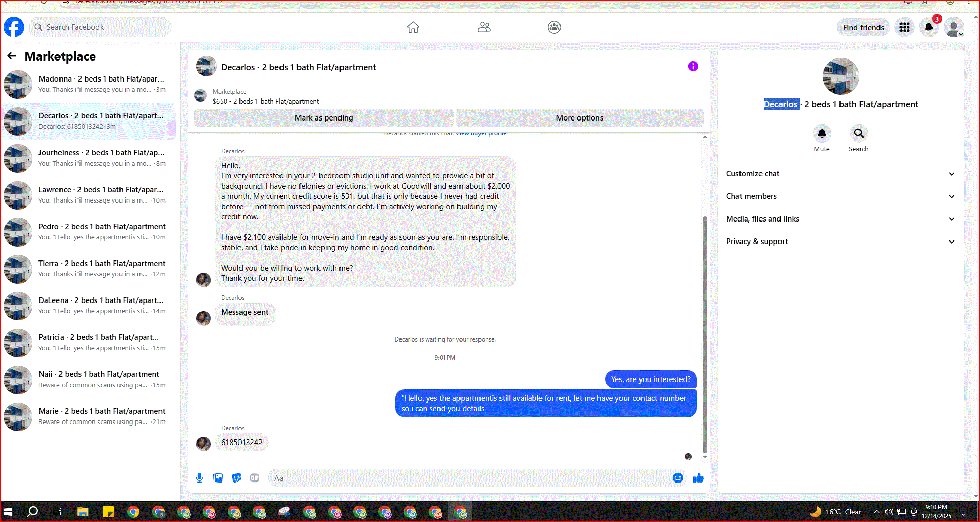
Task: Open the volume control in system tray
Action: [889, 512]
